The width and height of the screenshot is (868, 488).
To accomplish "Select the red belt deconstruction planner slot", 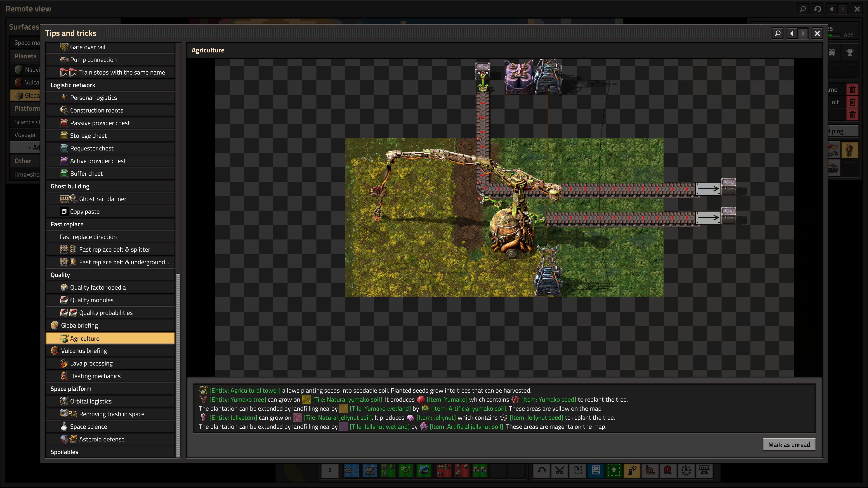I will (443, 470).
